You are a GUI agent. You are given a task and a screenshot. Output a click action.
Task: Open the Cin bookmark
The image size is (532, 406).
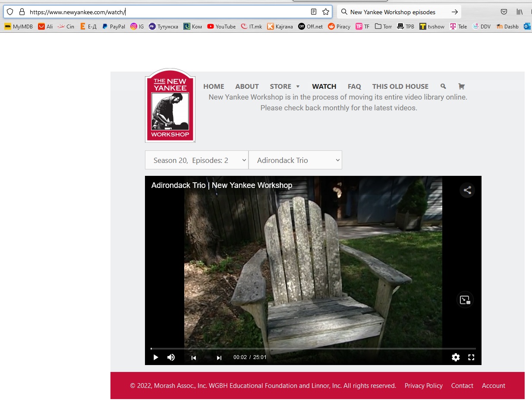click(66, 26)
